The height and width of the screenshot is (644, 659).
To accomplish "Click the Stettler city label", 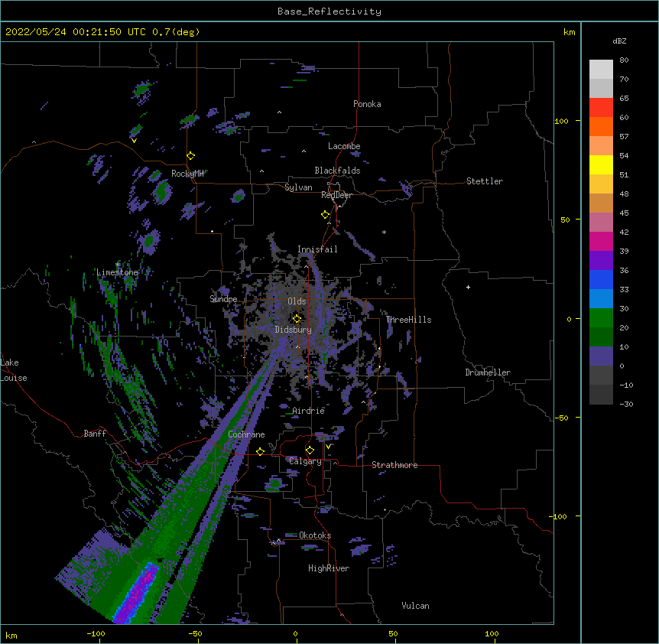I will point(485,181).
